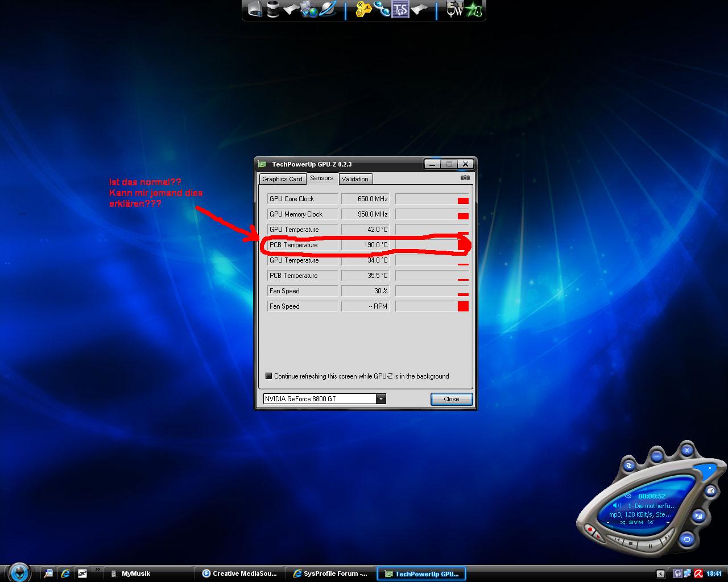Toggle shuffle in the media player display
Viewport: 728px width, 582px height.
[x=623, y=522]
